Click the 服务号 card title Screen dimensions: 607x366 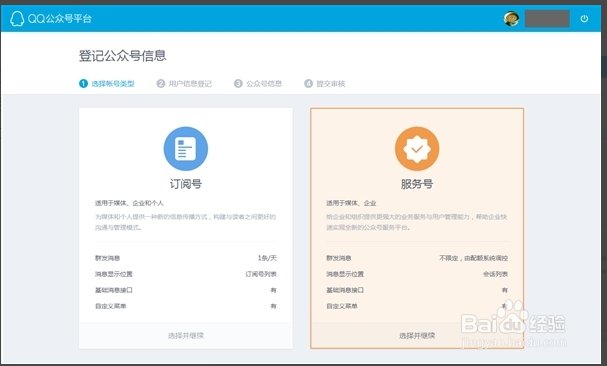pos(417,184)
